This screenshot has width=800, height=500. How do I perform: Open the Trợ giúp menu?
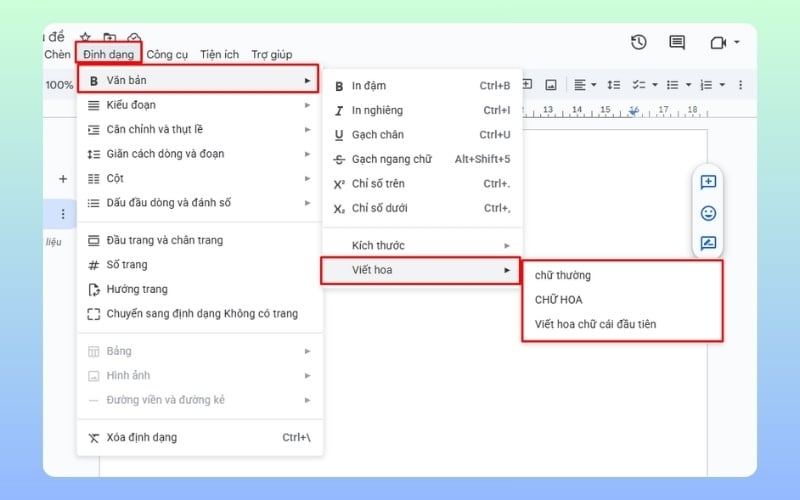pyautogui.click(x=271, y=54)
